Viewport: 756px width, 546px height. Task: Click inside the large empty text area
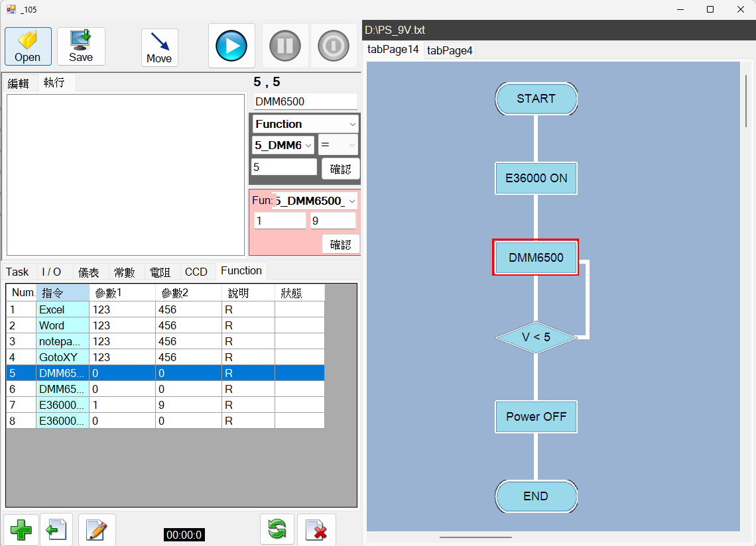coord(125,174)
